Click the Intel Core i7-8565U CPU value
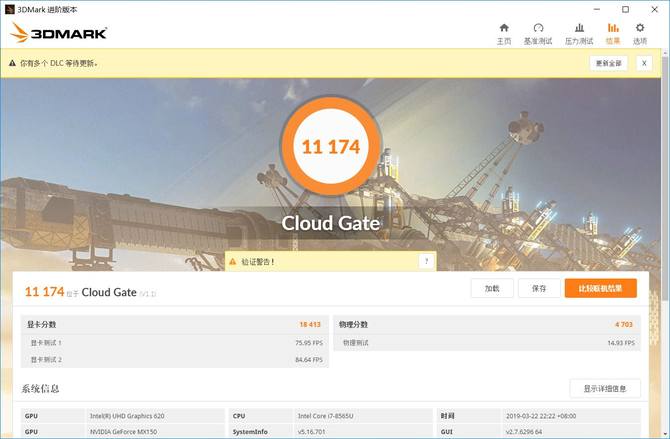The width and height of the screenshot is (670, 439). click(325, 416)
